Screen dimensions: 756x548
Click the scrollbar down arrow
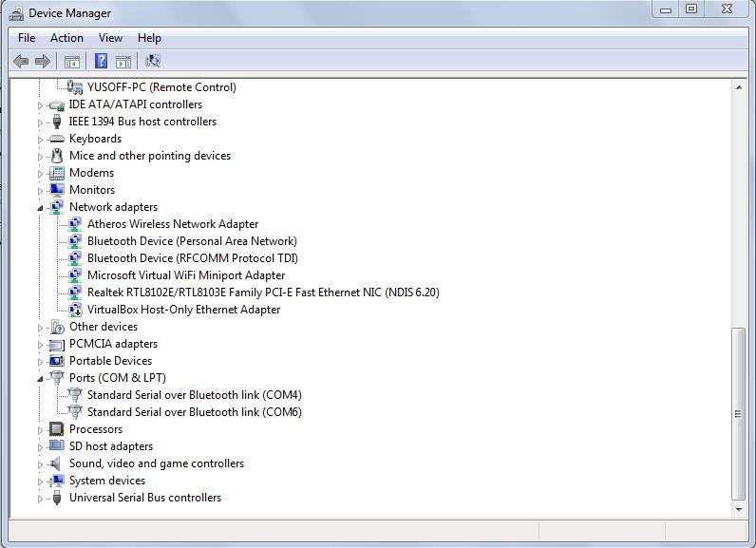click(739, 509)
